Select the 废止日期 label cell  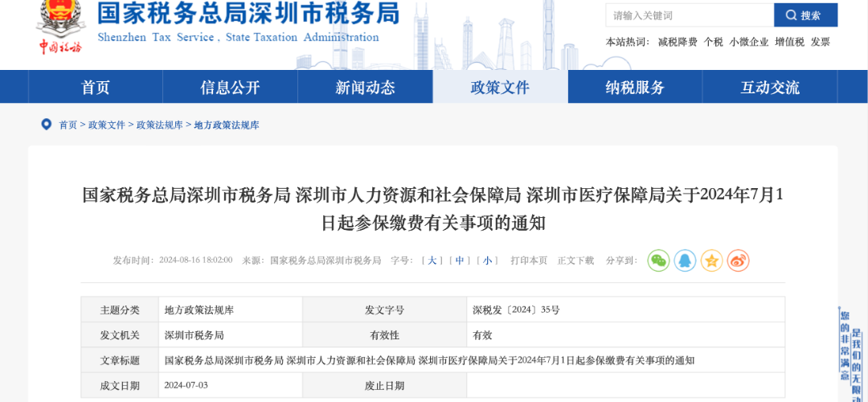(384, 385)
